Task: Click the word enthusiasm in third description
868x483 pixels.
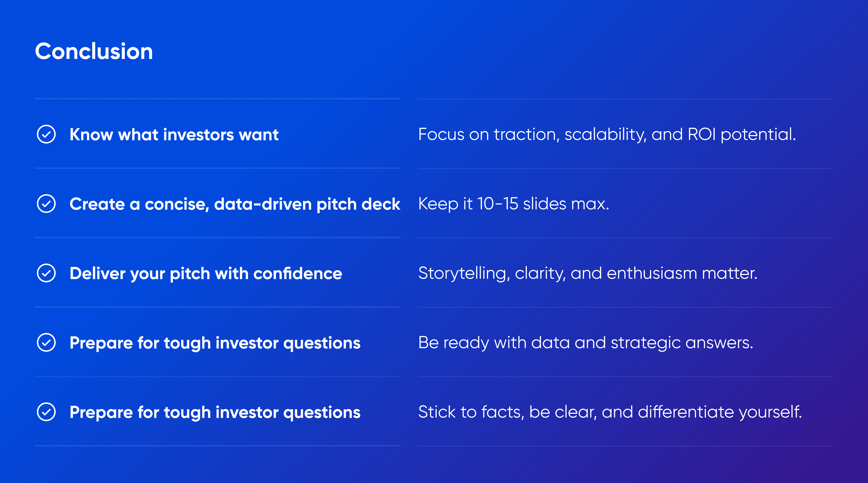Action: 652,273
